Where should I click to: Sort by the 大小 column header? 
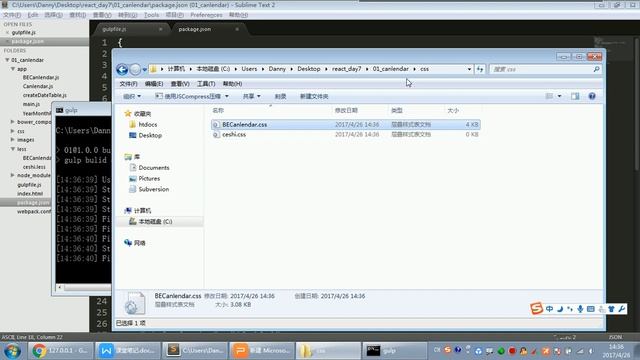(453, 111)
